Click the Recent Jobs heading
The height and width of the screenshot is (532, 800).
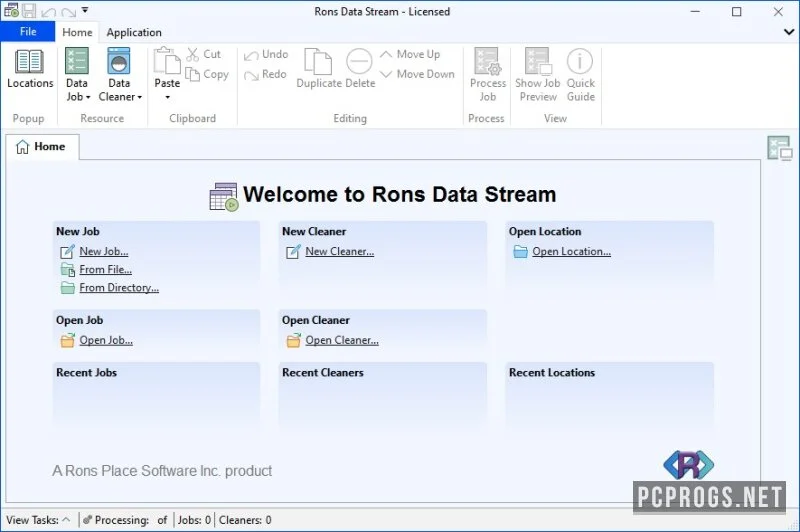click(86, 373)
